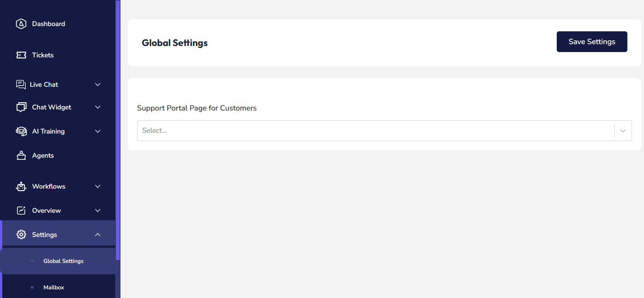
Task: Expand the Chat Widget submenu chevron
Action: [x=98, y=107]
